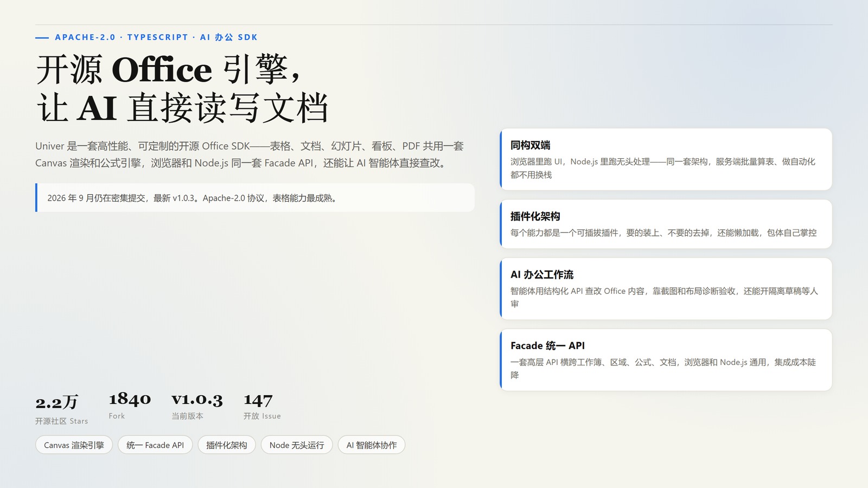Open the 插件化架构 feature card
This screenshot has width=868, height=488.
click(x=666, y=224)
